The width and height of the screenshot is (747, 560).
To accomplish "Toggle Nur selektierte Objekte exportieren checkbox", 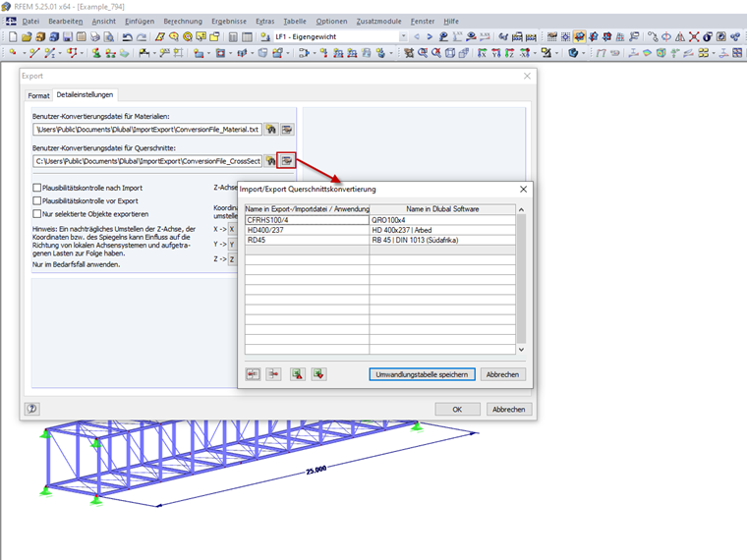I will [x=36, y=214].
